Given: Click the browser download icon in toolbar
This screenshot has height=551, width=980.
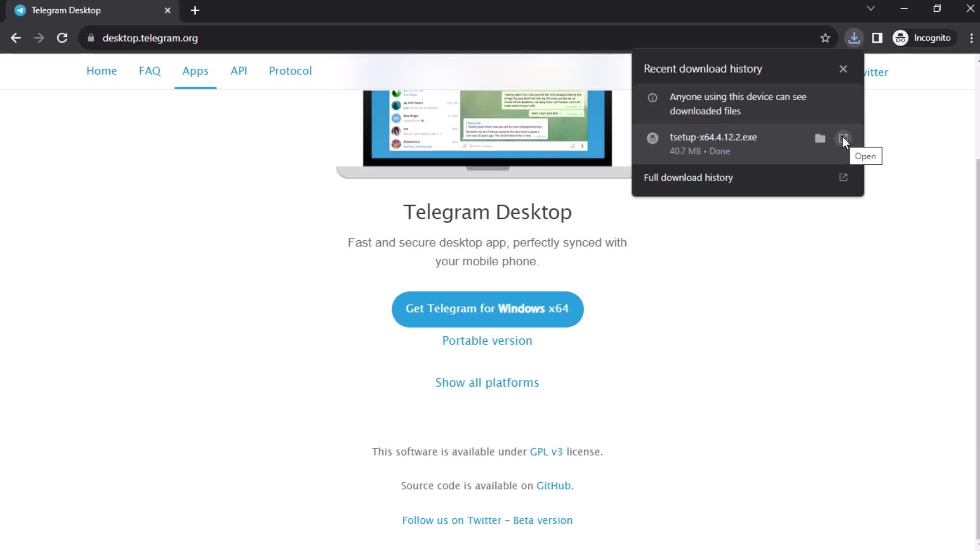Looking at the screenshot, I should [853, 38].
